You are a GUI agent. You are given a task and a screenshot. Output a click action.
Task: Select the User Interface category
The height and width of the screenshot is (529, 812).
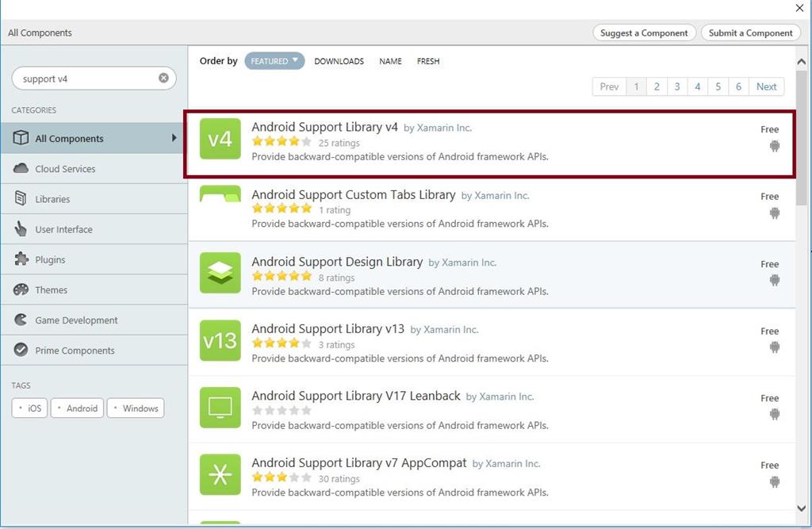tap(94, 229)
